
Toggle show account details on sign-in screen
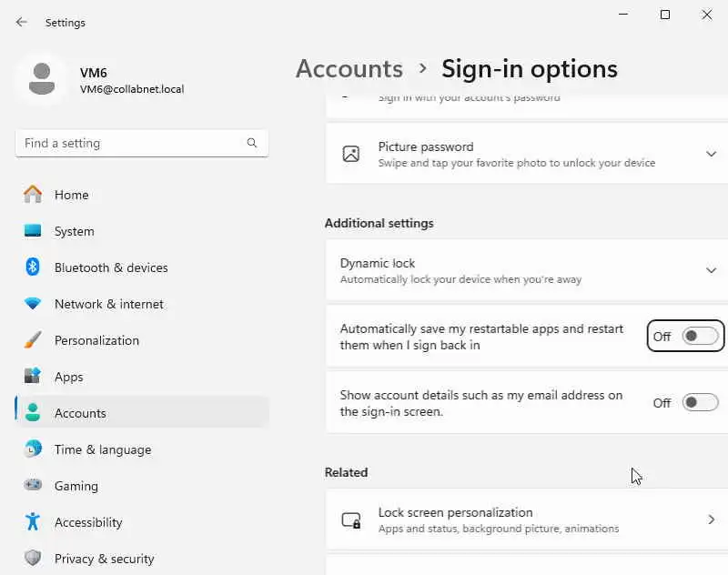(x=700, y=402)
